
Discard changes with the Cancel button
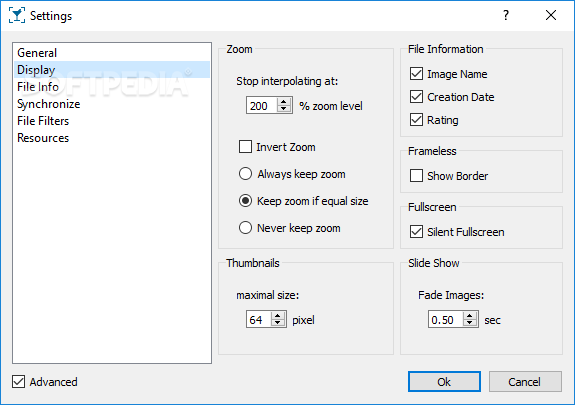tap(525, 382)
